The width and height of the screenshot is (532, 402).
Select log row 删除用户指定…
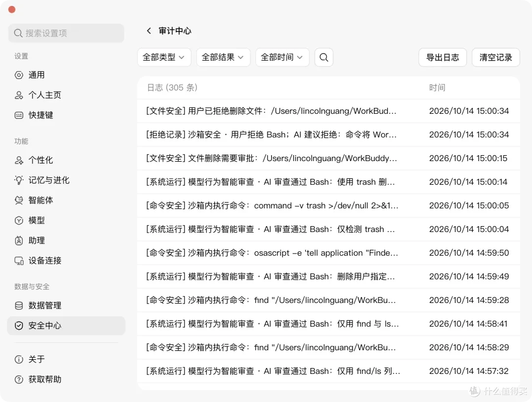[329, 276]
